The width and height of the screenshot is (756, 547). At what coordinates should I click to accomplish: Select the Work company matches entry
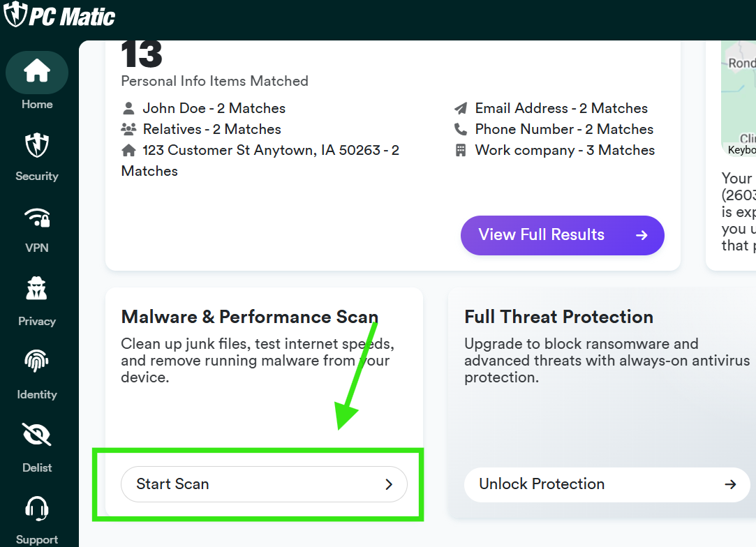pos(554,150)
